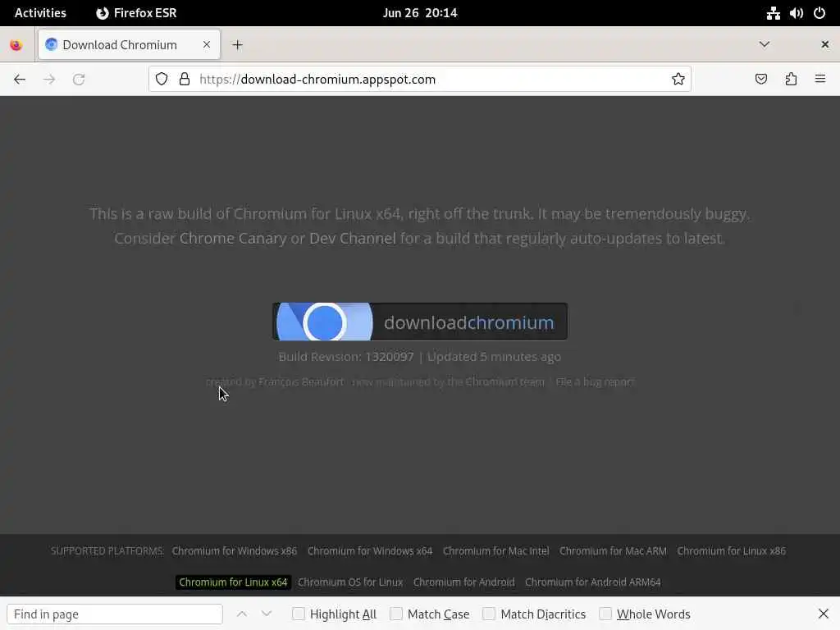Click the build revision 1320097 link
The width and height of the screenshot is (840, 630).
390,357
